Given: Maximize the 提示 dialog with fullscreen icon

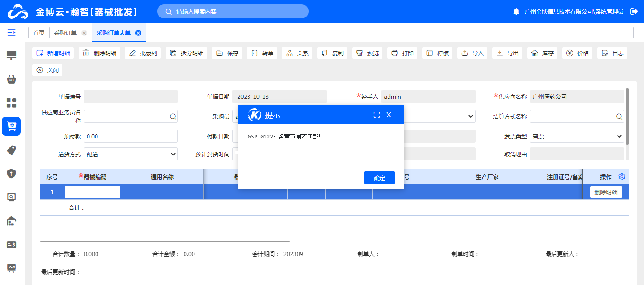Looking at the screenshot, I should coord(377,115).
